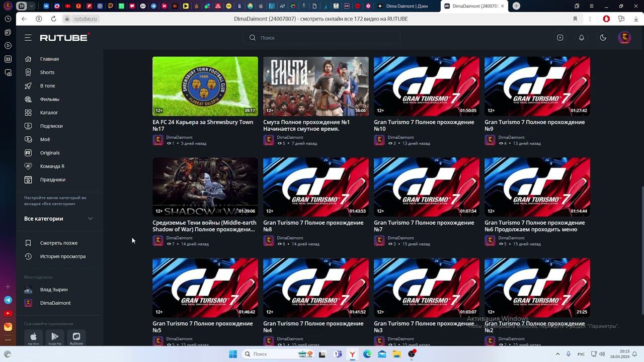Open the Windows Start menu
Image resolution: width=644 pixels, height=362 pixels.
pos(233,354)
